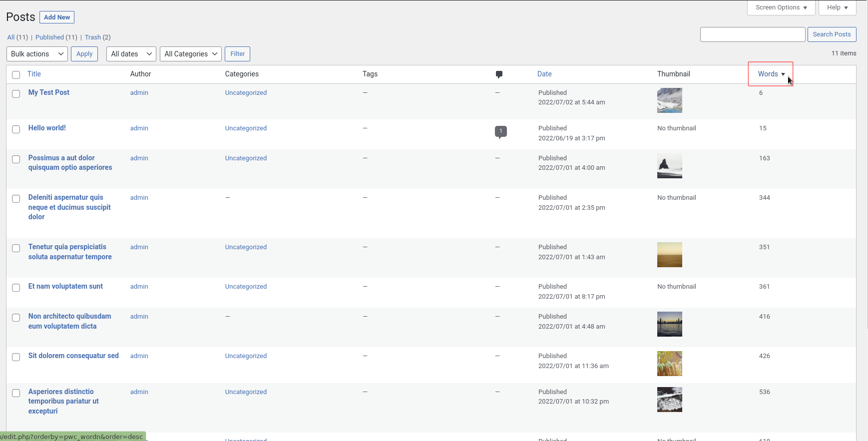The width and height of the screenshot is (868, 441).
Task: Click the Sit dolorem consequatur sed thumbnail
Action: coord(669,364)
